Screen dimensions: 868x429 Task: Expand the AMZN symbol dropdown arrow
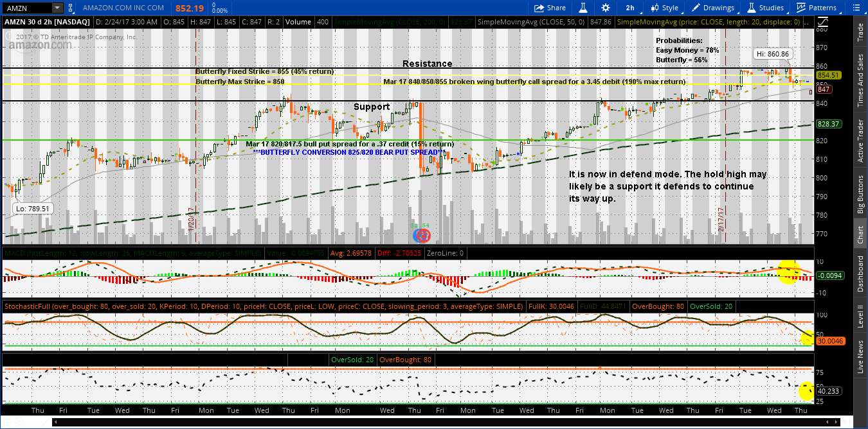pos(57,8)
